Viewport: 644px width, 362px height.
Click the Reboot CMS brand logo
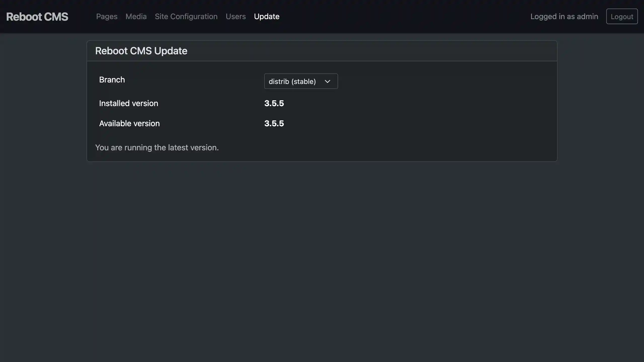[37, 17]
